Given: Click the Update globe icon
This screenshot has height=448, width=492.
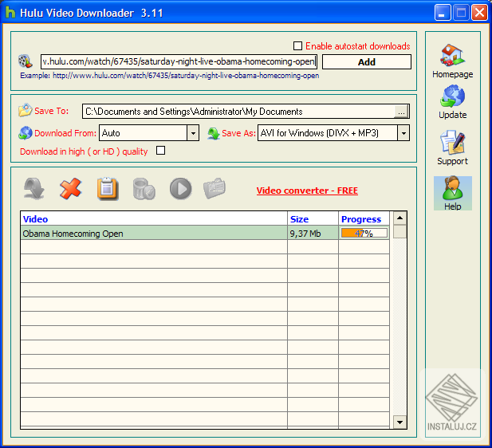Looking at the screenshot, I should 452,96.
